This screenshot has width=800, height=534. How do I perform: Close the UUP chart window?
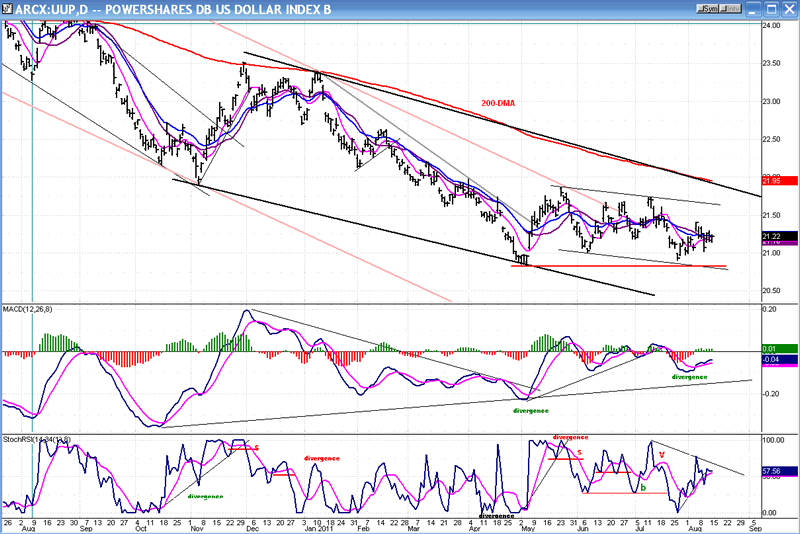tap(789, 8)
